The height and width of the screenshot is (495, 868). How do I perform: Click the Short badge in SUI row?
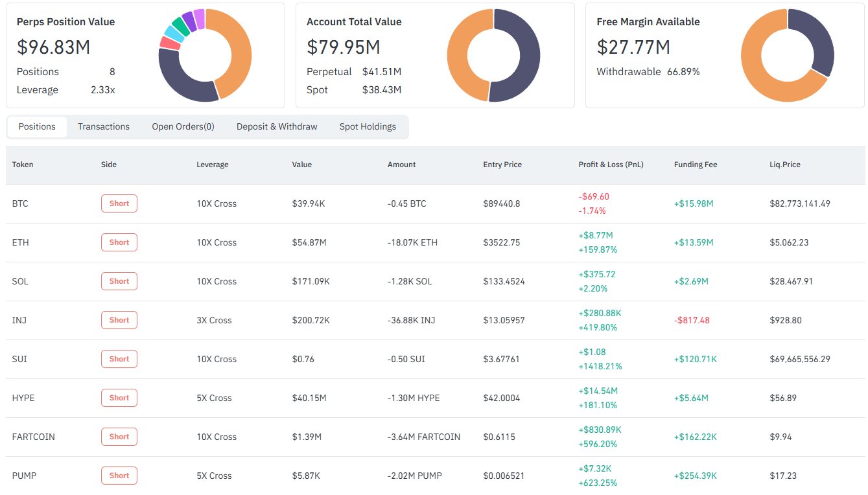click(x=119, y=359)
